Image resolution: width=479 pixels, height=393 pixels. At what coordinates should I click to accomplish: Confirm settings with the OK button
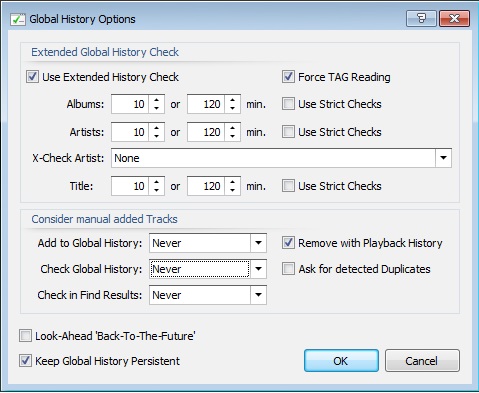click(x=341, y=361)
